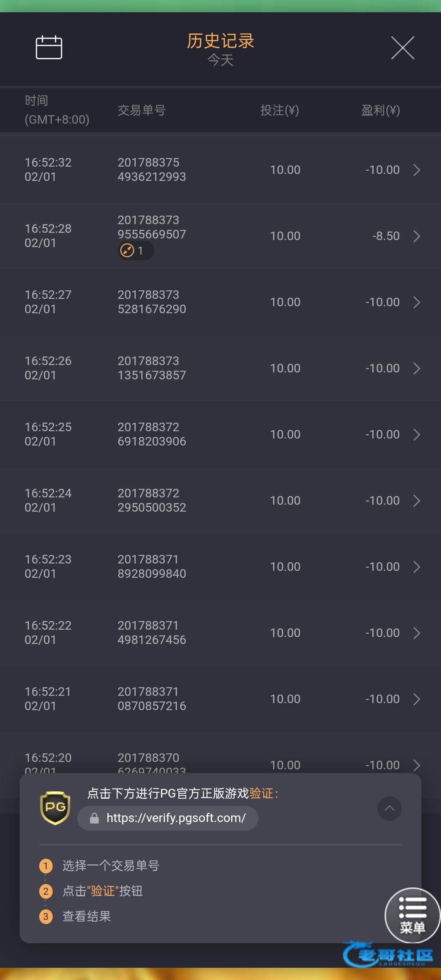Collapse the PG verification panel
Image resolution: width=441 pixels, height=980 pixels.
click(x=389, y=808)
